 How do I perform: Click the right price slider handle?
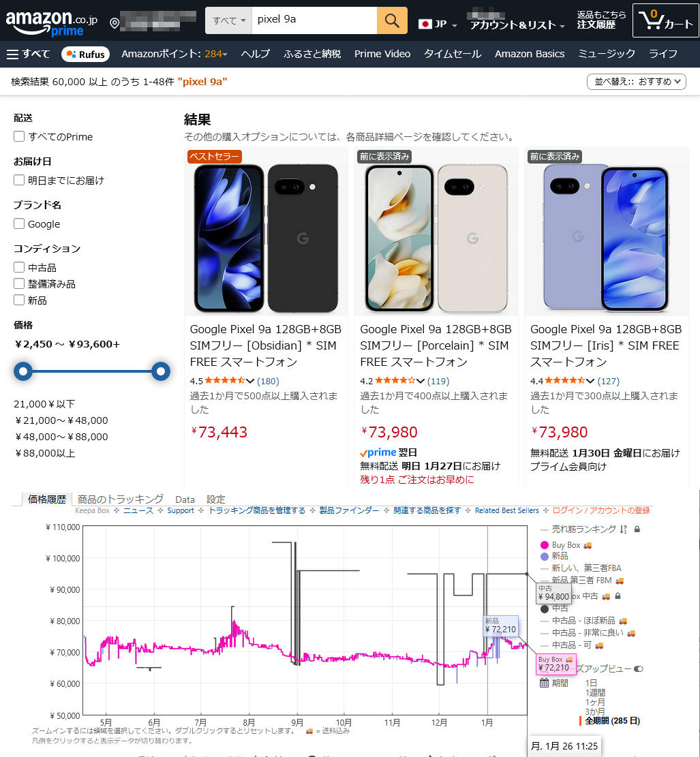pyautogui.click(x=161, y=371)
